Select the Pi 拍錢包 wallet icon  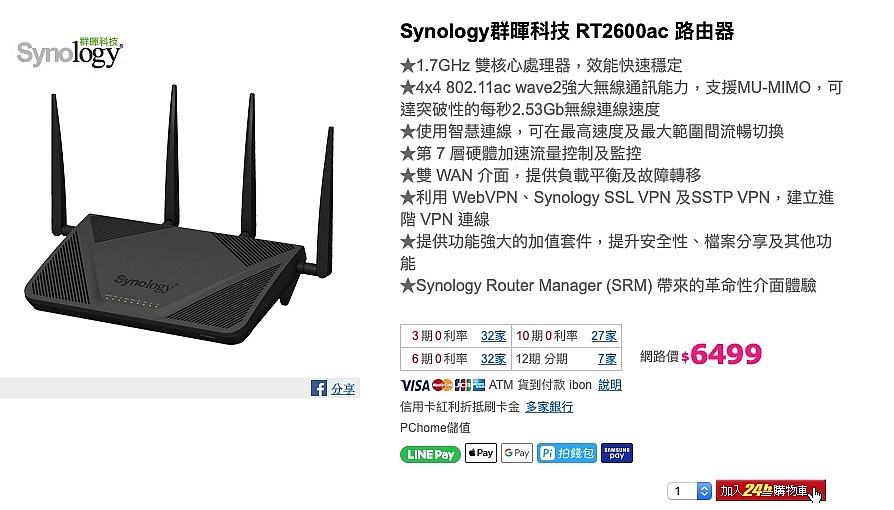tap(567, 453)
